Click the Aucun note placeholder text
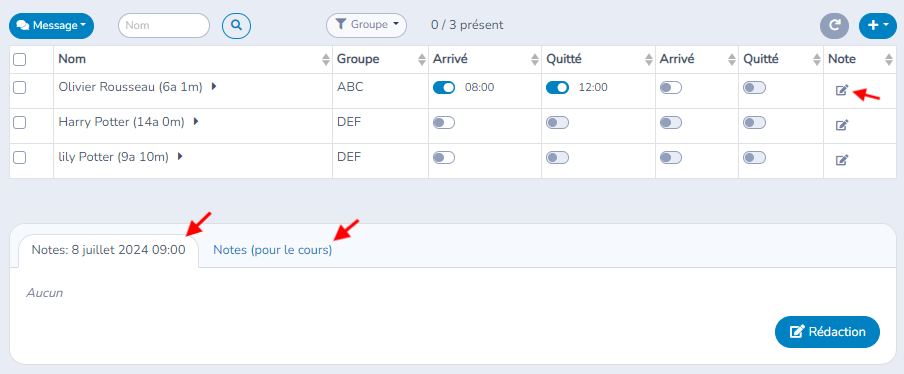The image size is (904, 374). pos(44,293)
